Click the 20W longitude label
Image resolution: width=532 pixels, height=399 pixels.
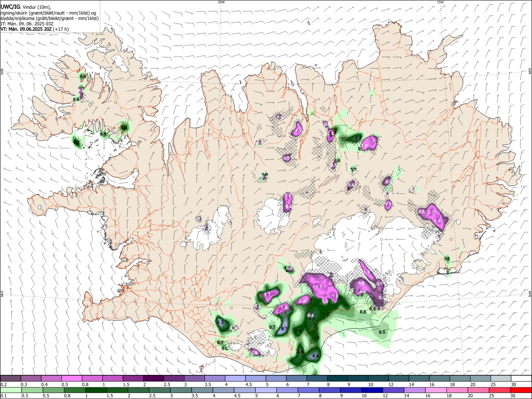point(221,2)
